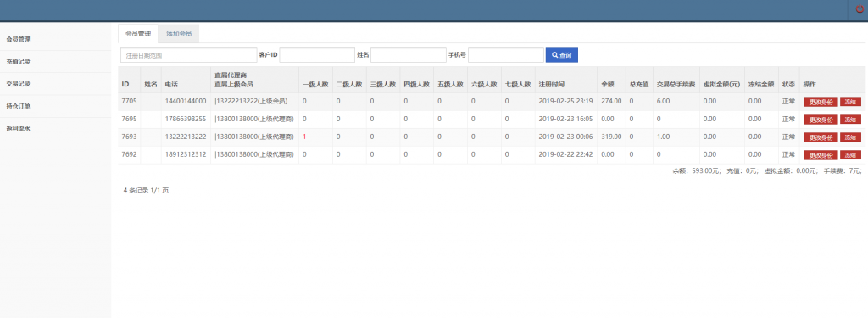Image resolution: width=868 pixels, height=318 pixels.
Task: Open 返利流水 in the sidebar
Action: coord(55,128)
